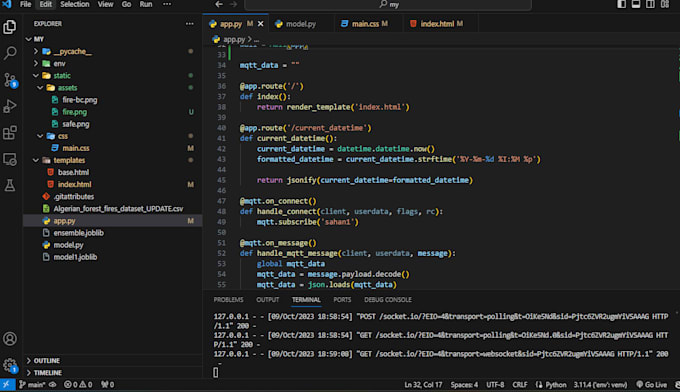Image resolution: width=680 pixels, height=392 pixels.
Task: Open the Selection menu
Action: pos(75,4)
